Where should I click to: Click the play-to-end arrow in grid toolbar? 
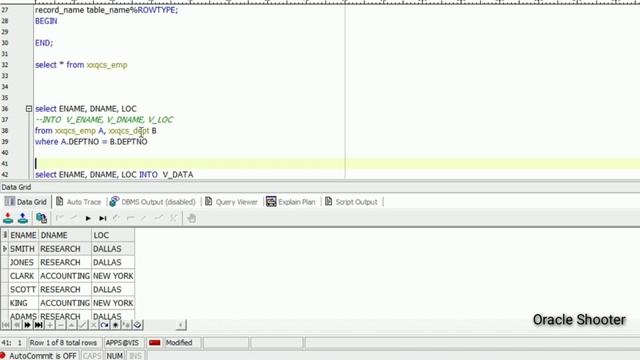click(103, 218)
